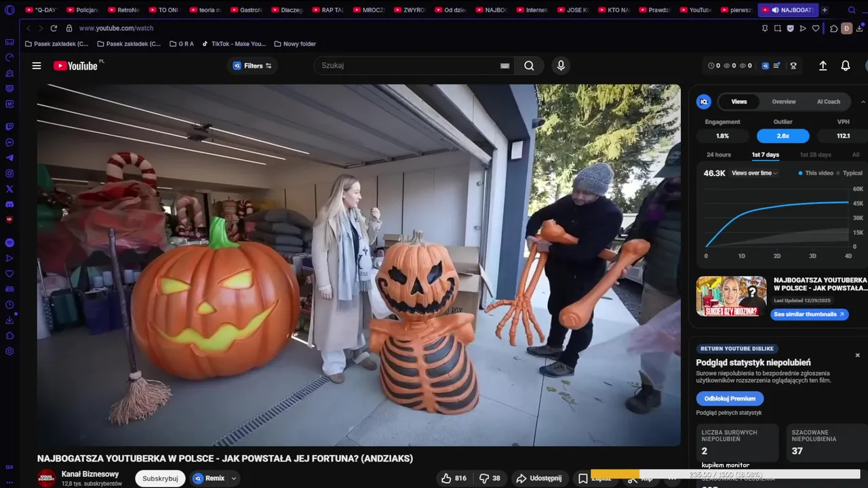Screen dimensions: 868x488
Task: Start voice search with microphone
Action: point(560,66)
